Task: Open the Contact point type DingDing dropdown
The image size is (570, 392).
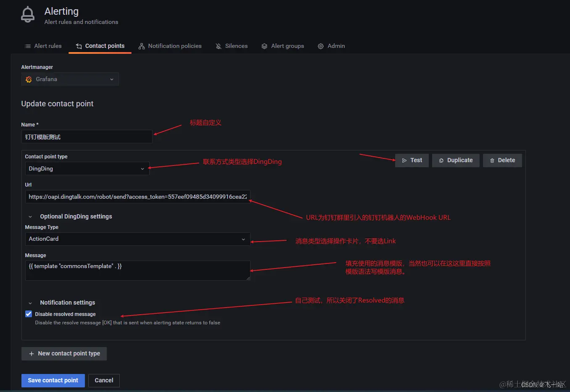Action: point(87,168)
